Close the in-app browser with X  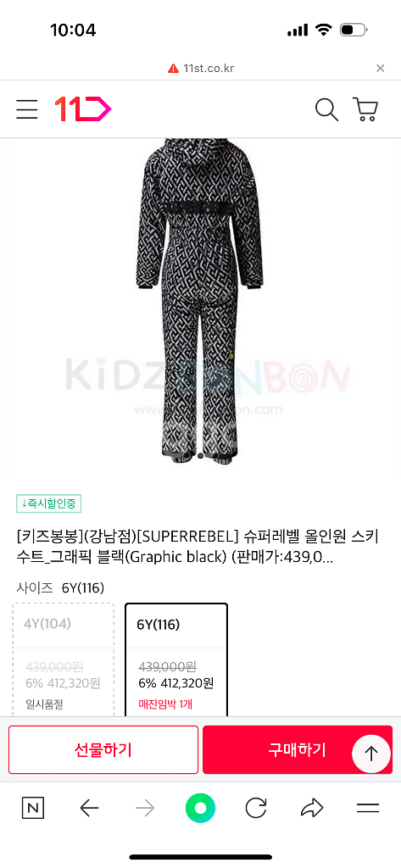[380, 69]
